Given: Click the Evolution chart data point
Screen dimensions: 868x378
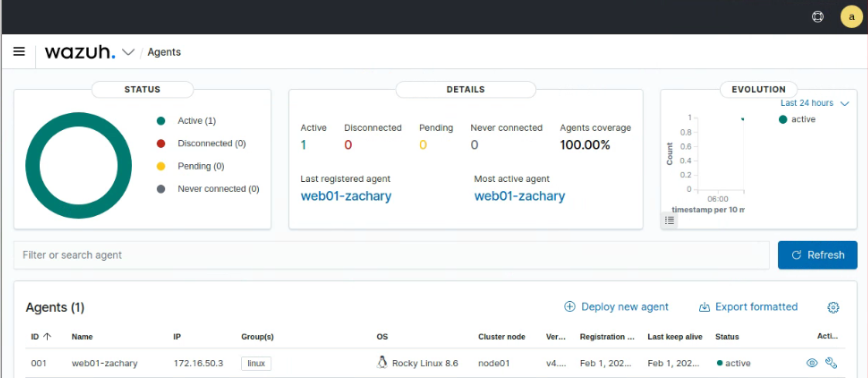Looking at the screenshot, I should 742,119.
